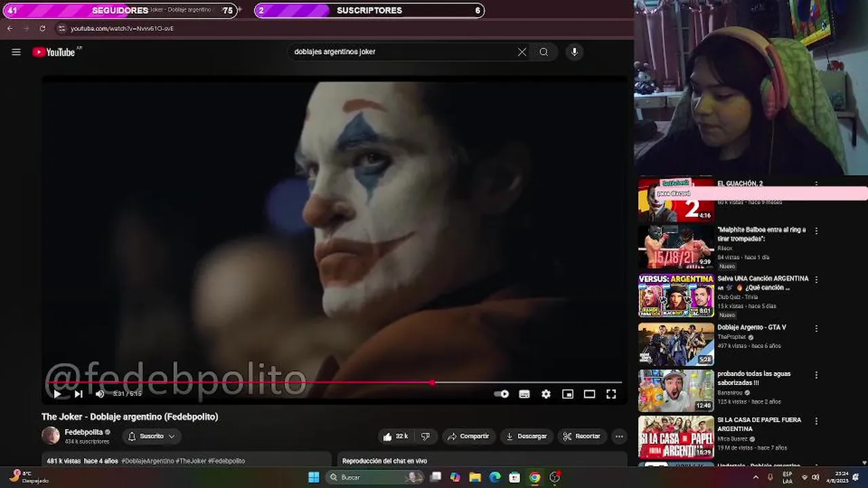Toggle subtitles/closed captions
This screenshot has width=868, height=488.
tap(524, 394)
